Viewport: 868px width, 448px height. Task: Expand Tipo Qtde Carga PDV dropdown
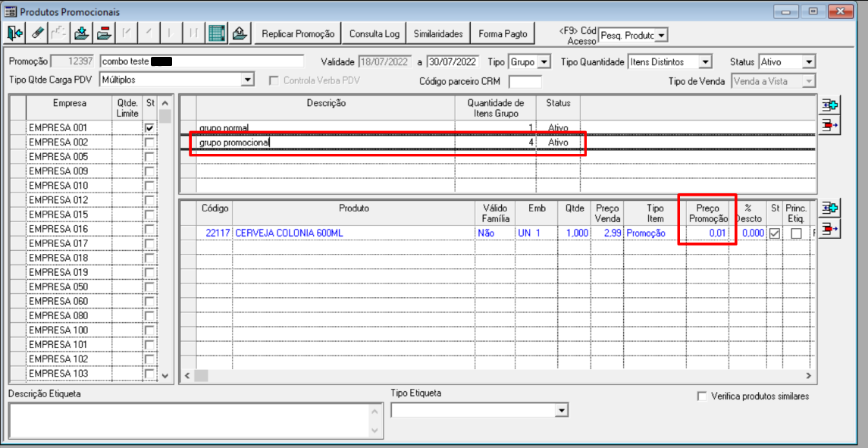coord(247,80)
